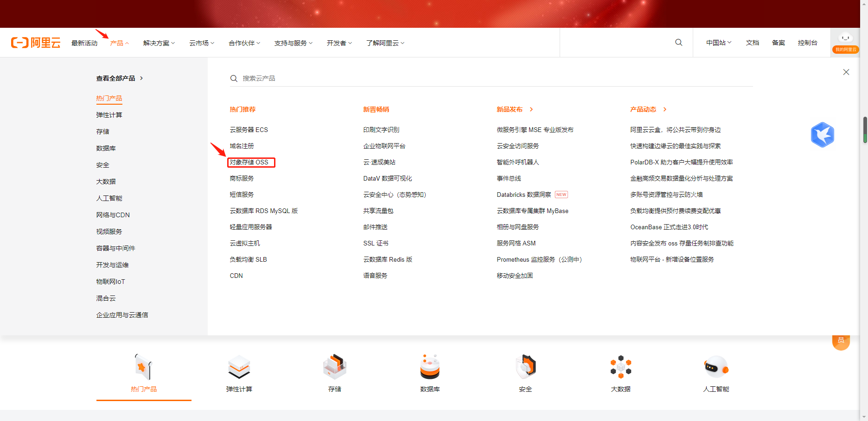Close the products mega menu

846,72
